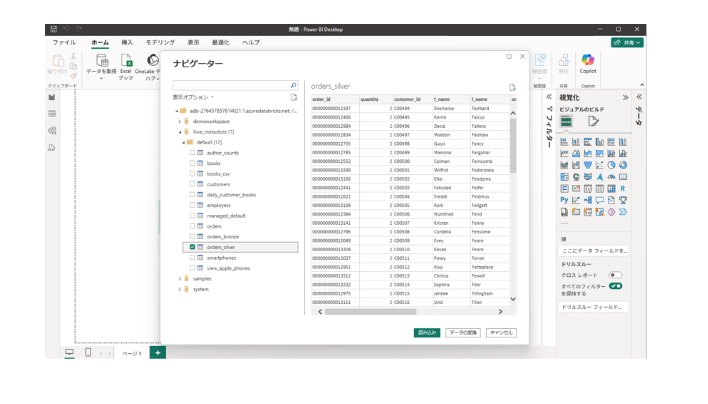Check the employees table checkbox
708x404 pixels.
192,205
